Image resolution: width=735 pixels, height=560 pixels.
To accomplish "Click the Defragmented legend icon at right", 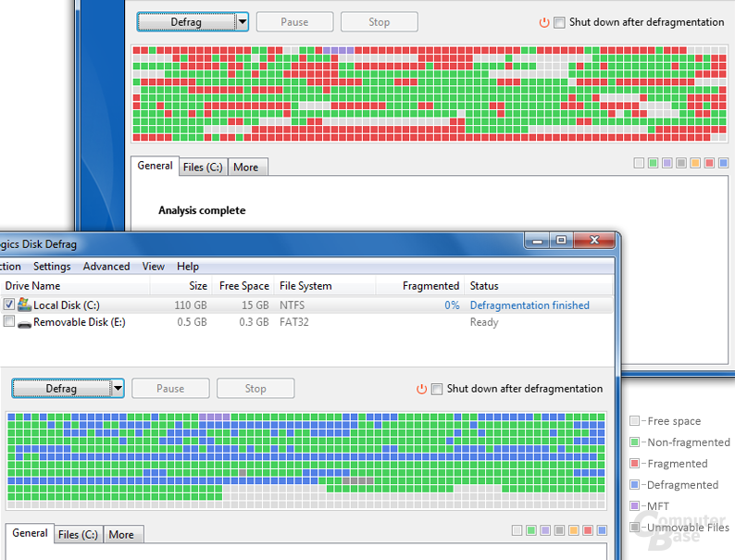I will (x=634, y=484).
